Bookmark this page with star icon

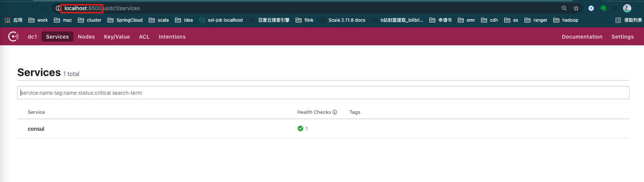[576, 8]
